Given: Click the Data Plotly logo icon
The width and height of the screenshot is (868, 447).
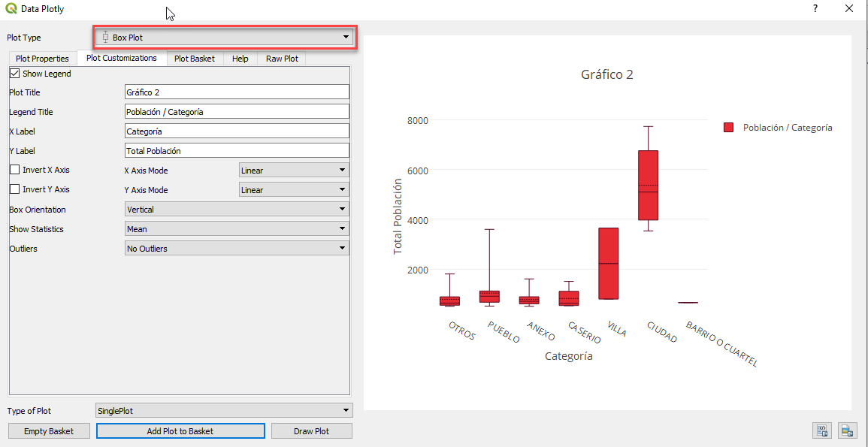Looking at the screenshot, I should (11, 9).
